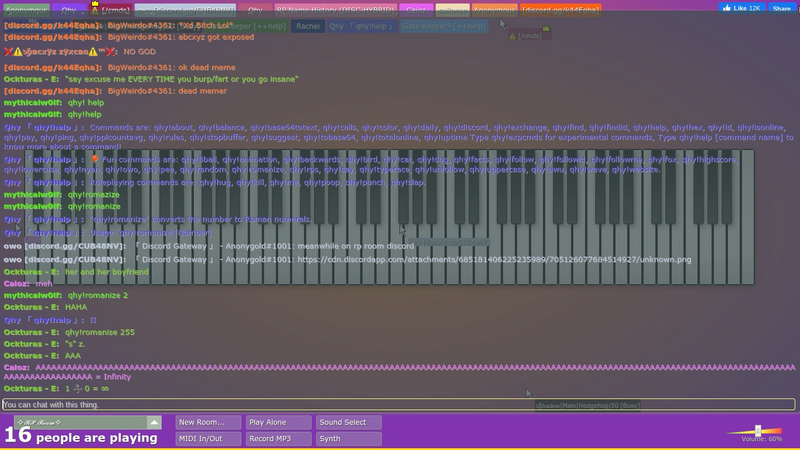
Task: Click the chat message 'qhy!romanise 255'
Action: click(99, 332)
